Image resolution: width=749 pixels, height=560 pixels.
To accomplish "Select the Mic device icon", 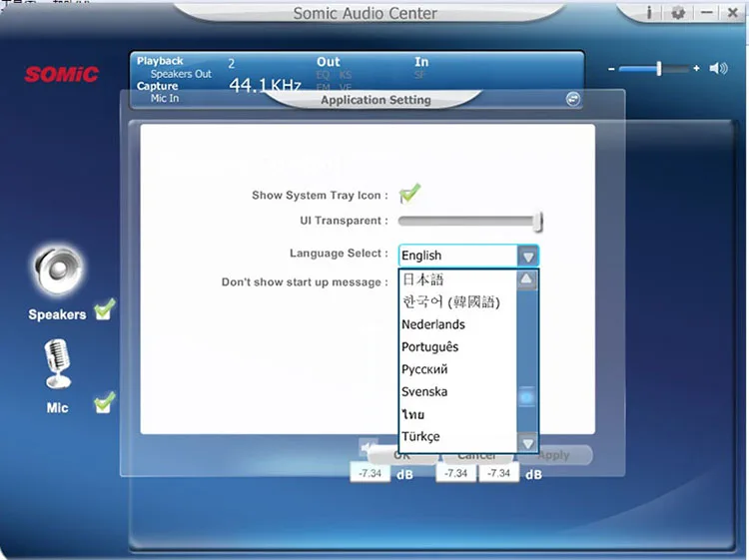I will tap(58, 363).
